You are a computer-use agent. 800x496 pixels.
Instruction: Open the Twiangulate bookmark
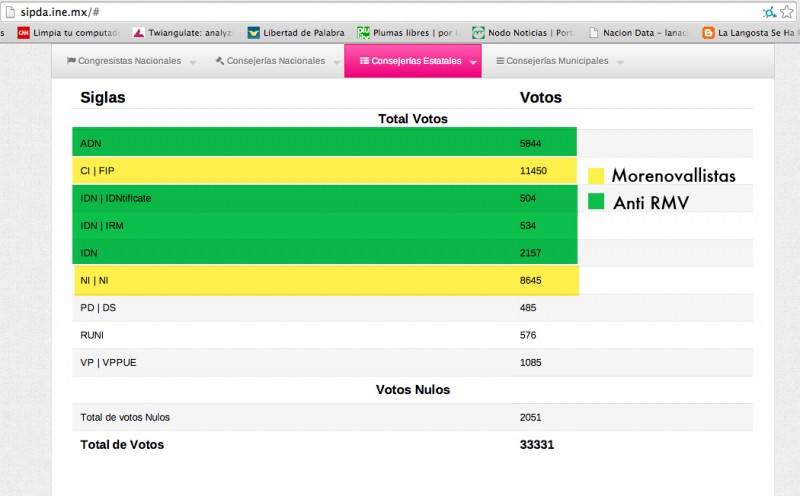coord(183,33)
